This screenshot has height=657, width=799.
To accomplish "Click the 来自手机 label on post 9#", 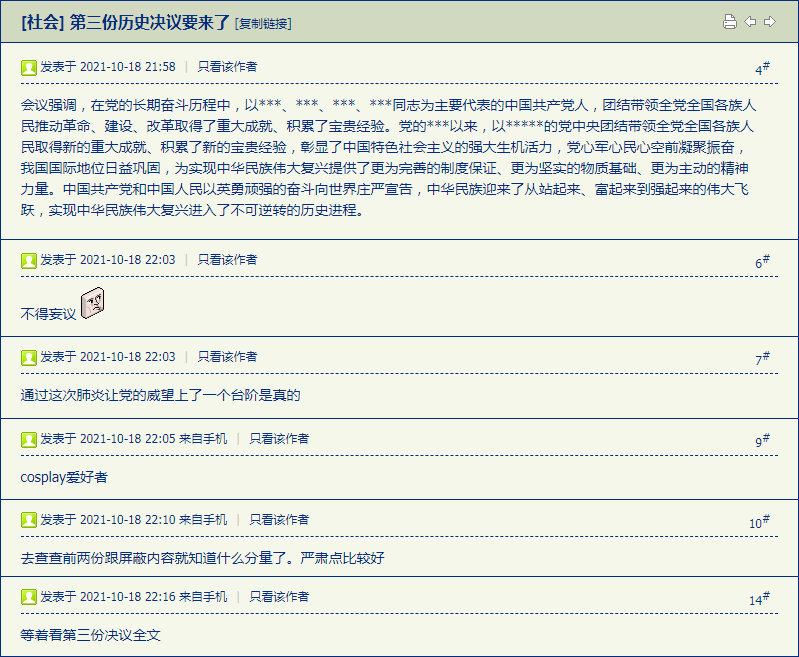I will [x=203, y=439].
